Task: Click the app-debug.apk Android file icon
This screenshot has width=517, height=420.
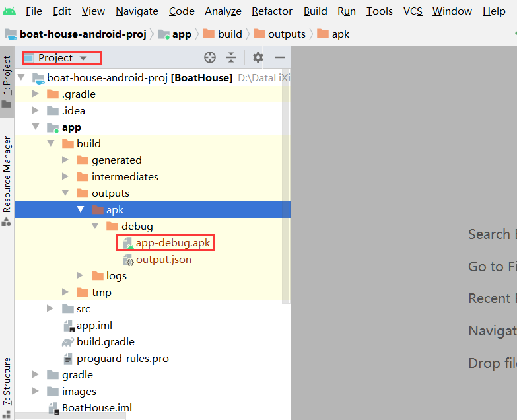Action: coord(128,243)
